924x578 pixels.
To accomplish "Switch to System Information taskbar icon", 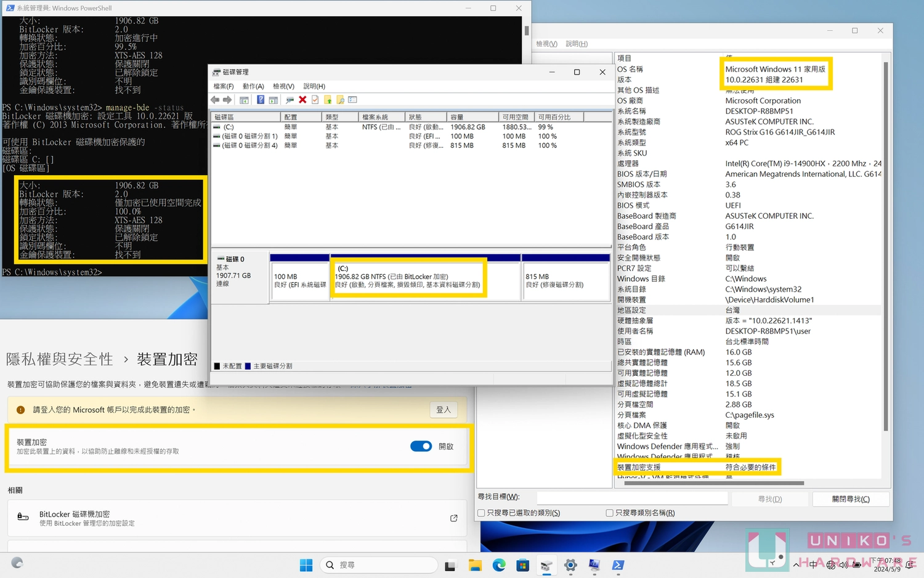I will pyautogui.click(x=594, y=565).
